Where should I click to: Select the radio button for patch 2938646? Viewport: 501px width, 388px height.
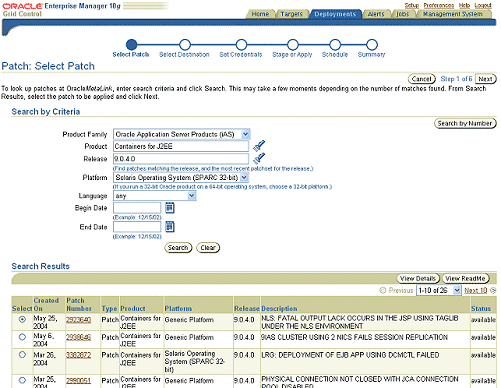pos(22,337)
